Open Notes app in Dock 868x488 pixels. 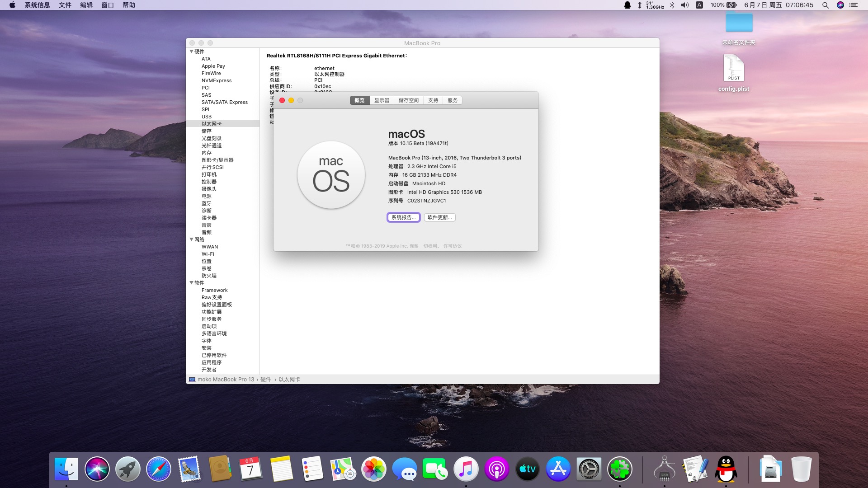(x=282, y=469)
